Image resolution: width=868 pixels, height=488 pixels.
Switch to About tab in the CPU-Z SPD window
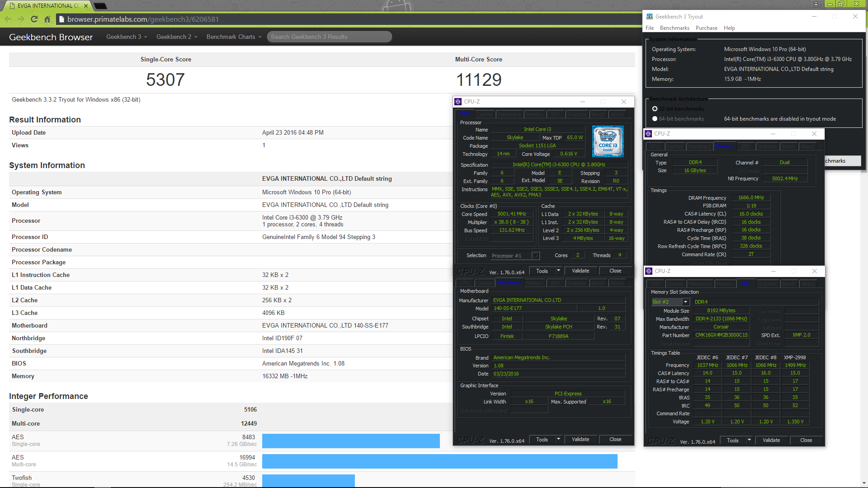pos(808,284)
